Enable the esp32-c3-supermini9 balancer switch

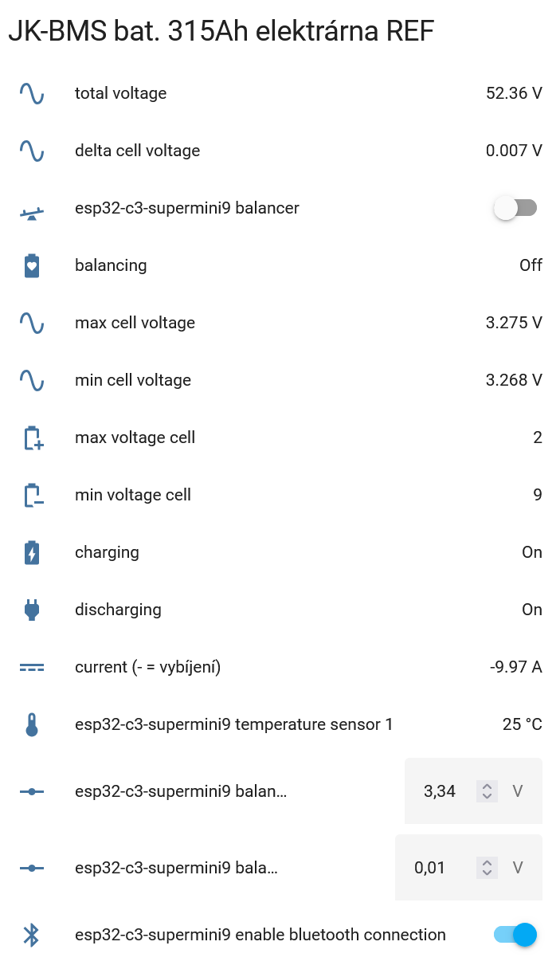(x=515, y=208)
